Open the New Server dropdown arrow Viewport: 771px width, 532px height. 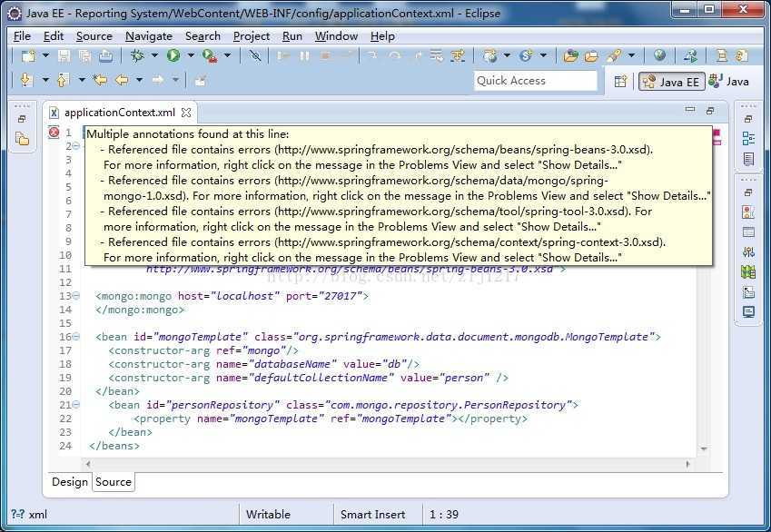click(x=507, y=55)
